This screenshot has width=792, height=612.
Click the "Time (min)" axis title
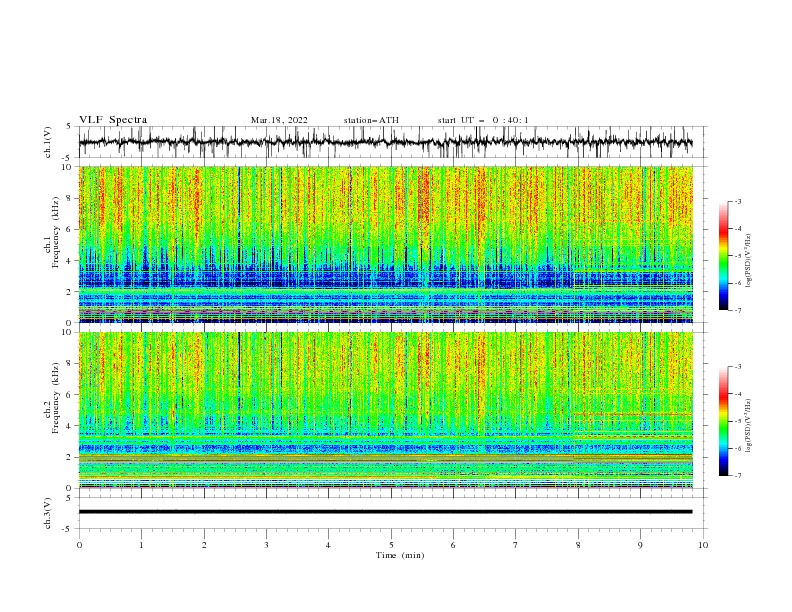click(400, 555)
